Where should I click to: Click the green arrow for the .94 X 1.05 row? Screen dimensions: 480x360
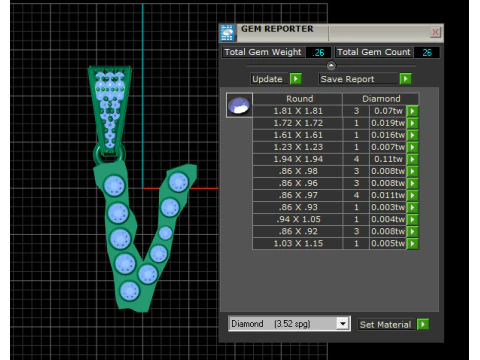(413, 219)
